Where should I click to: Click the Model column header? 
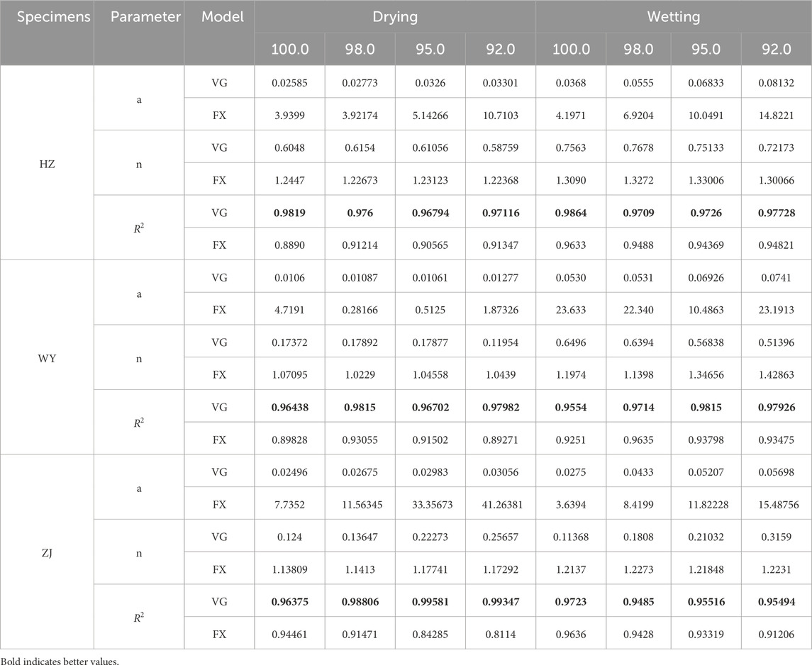click(218, 17)
